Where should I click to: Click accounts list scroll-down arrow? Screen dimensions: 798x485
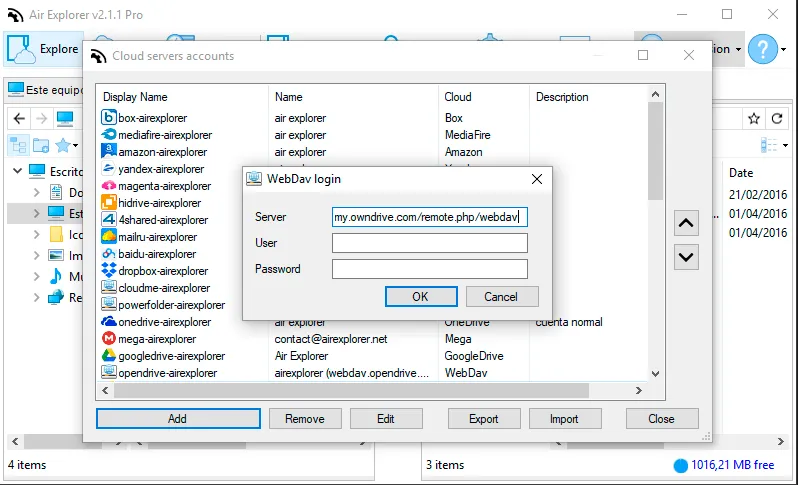[x=656, y=374]
